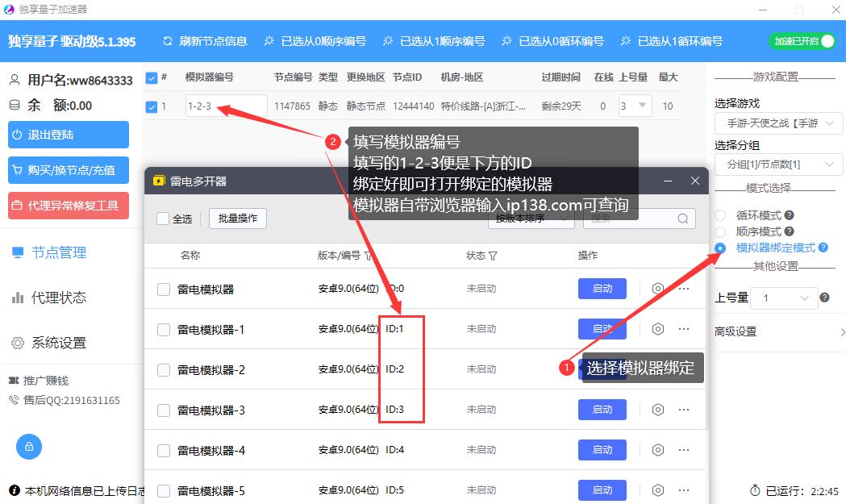The image size is (846, 504).
Task: Click the user profile icon beside 用户名
Action: click(x=15, y=81)
